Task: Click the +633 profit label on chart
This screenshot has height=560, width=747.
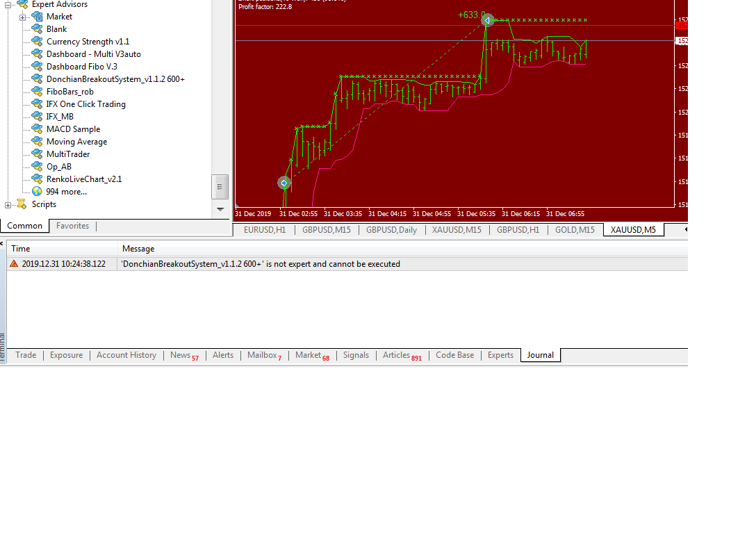Action: [x=471, y=15]
